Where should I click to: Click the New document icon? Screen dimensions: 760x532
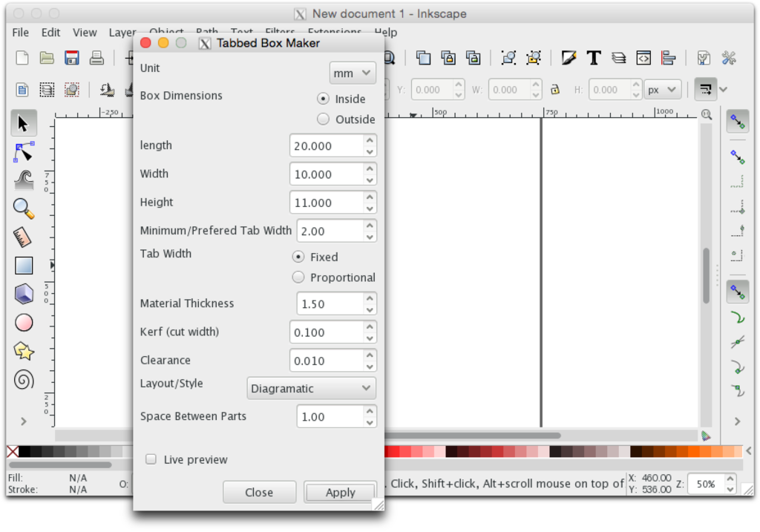click(x=22, y=58)
